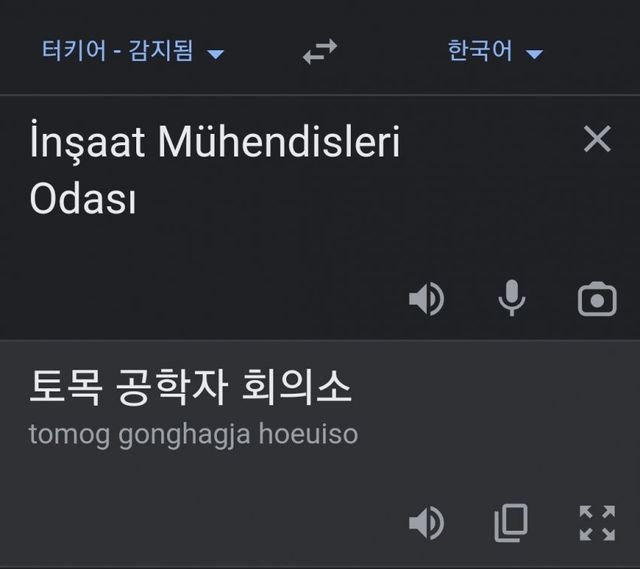Listen to the Turkish source text
This screenshot has width=640, height=569.
(x=427, y=299)
